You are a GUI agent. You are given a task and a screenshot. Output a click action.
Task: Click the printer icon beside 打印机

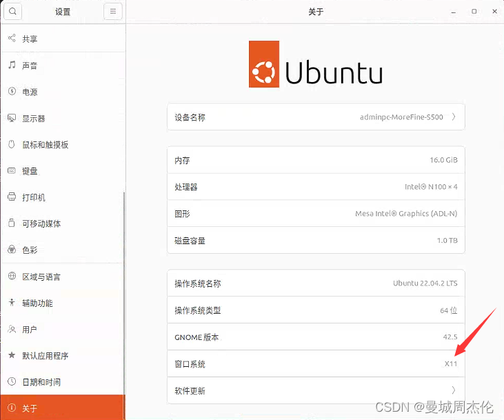tap(12, 197)
